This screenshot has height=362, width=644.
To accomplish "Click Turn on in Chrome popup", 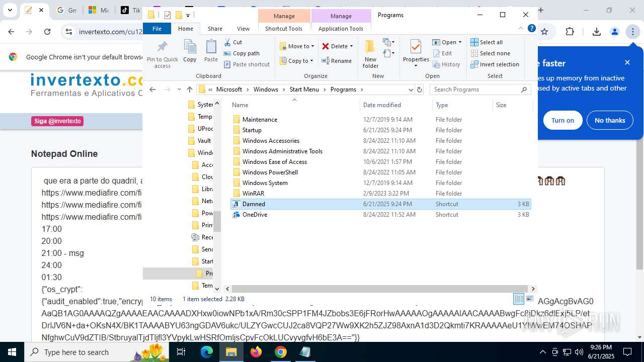I will pos(562,120).
